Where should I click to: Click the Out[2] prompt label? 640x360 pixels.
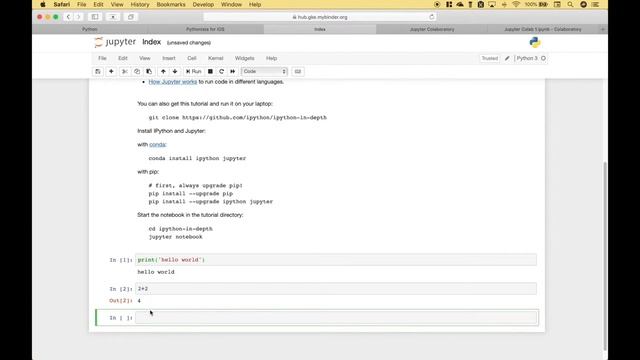[121, 301]
